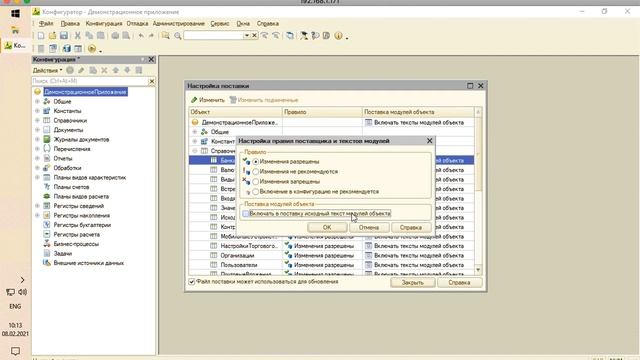Click the pencil Edit icon in the configuration panel

81,70
